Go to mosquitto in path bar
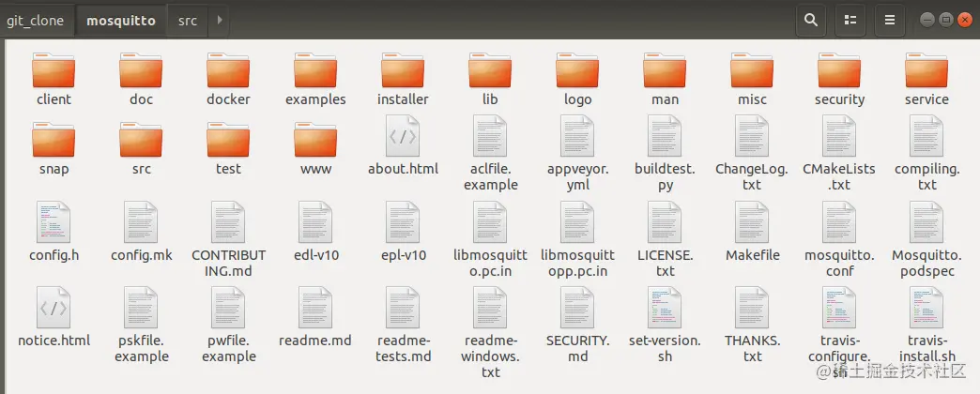The width and height of the screenshot is (980, 394). (121, 21)
